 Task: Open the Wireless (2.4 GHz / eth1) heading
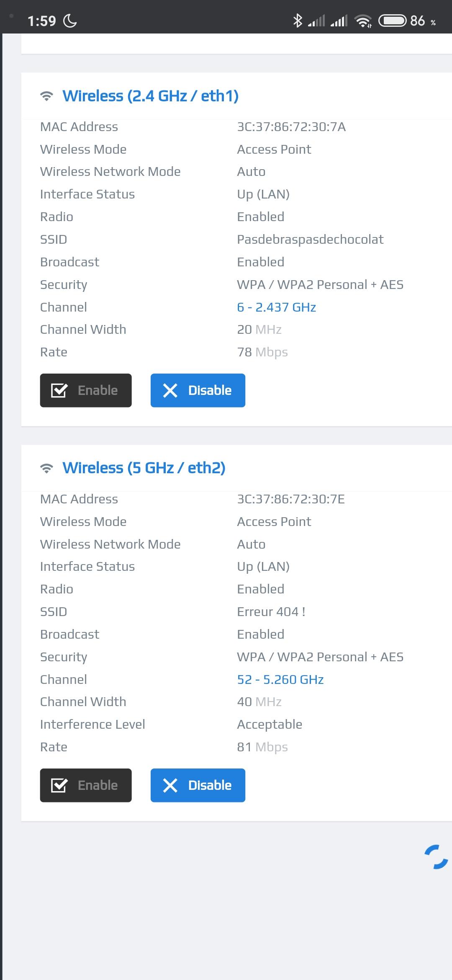coord(150,96)
